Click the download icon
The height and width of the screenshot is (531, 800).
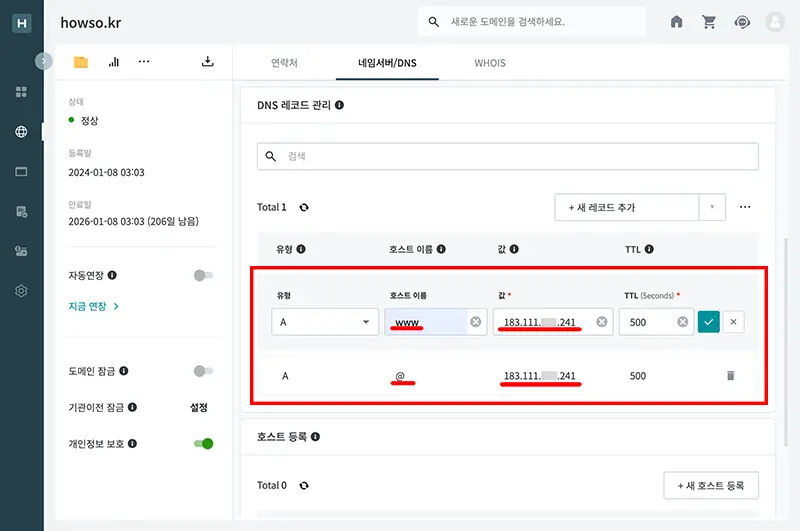pyautogui.click(x=208, y=61)
